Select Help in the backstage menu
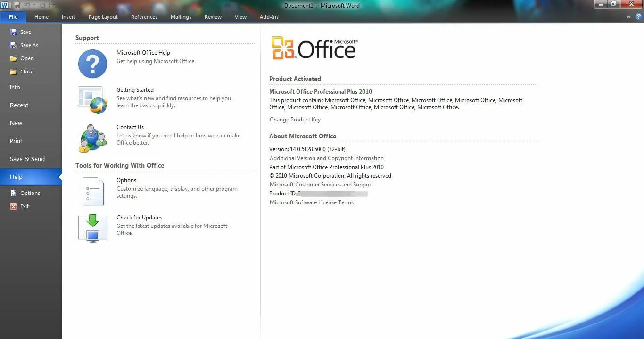 (x=31, y=177)
